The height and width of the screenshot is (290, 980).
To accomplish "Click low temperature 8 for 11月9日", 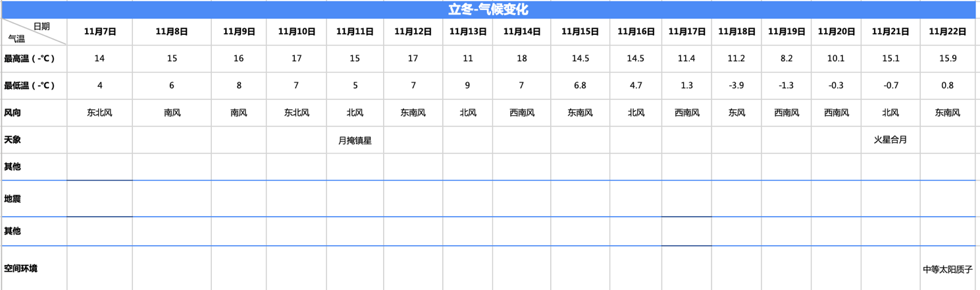I will pyautogui.click(x=239, y=86).
